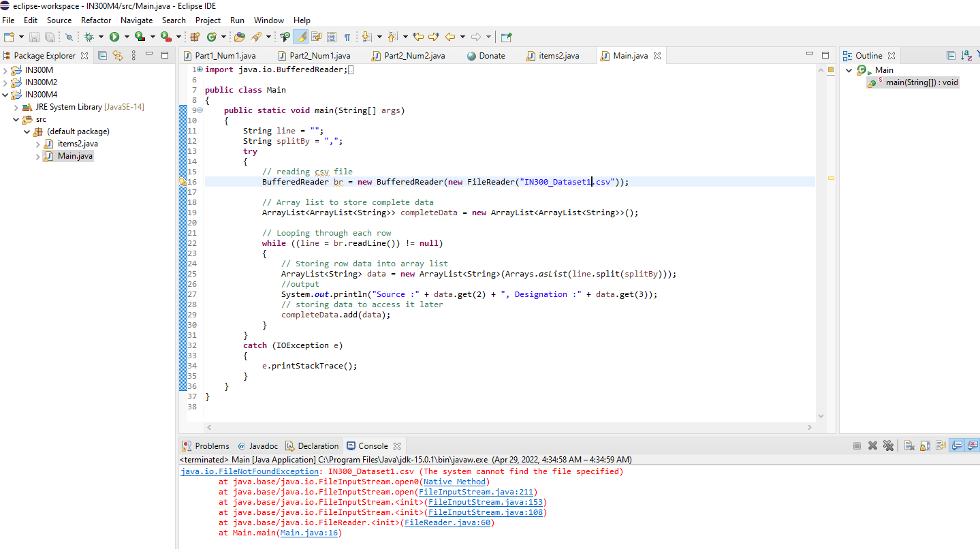Toggle Show Console on standard output change

pyautogui.click(x=957, y=446)
